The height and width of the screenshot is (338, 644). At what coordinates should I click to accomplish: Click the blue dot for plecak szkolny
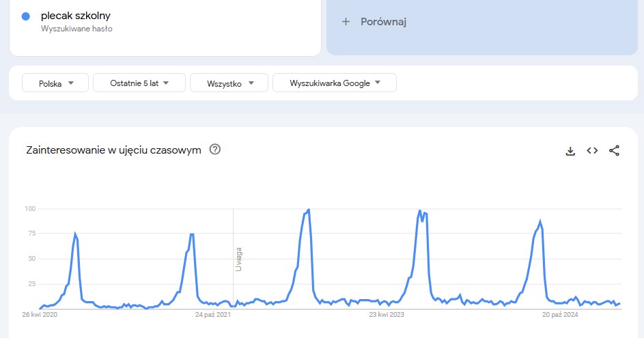click(x=26, y=16)
